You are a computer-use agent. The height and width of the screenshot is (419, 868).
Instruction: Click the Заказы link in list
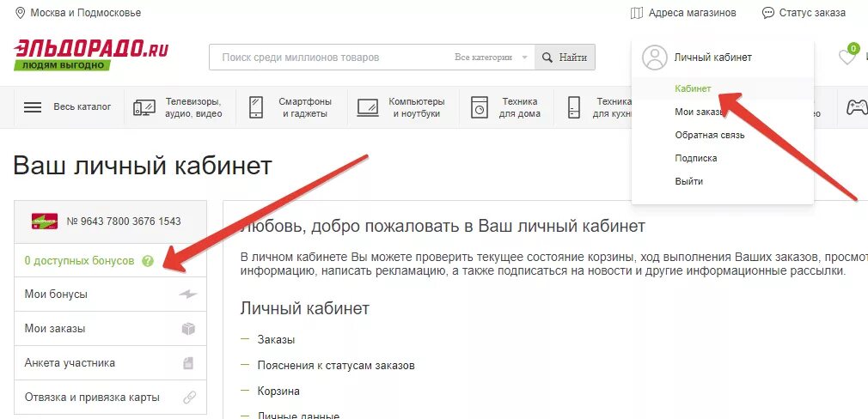276,340
